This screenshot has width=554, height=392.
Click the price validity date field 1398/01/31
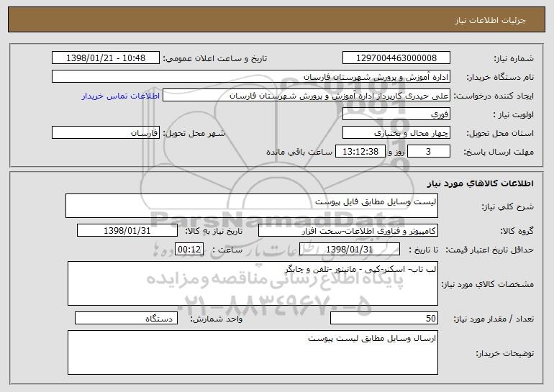(350, 250)
